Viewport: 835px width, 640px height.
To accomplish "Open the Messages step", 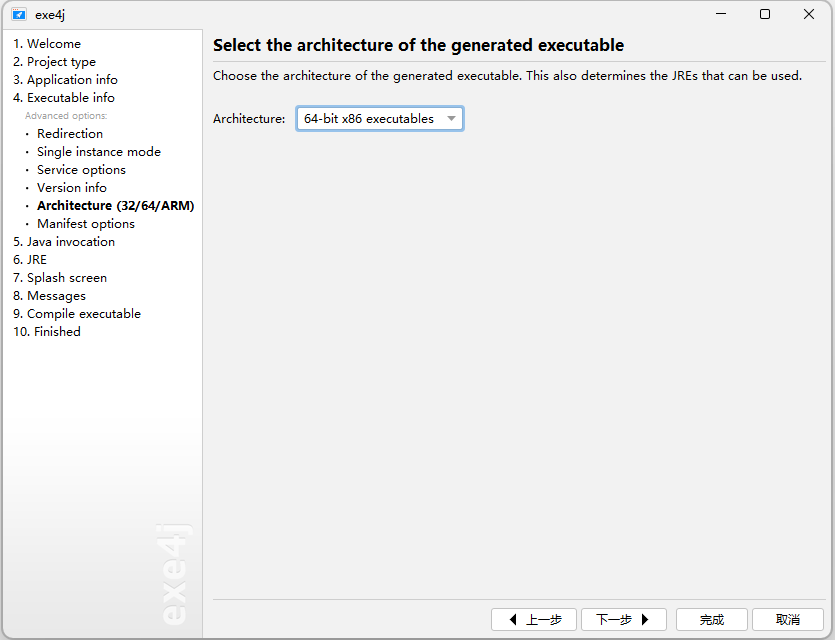I will [x=49, y=296].
